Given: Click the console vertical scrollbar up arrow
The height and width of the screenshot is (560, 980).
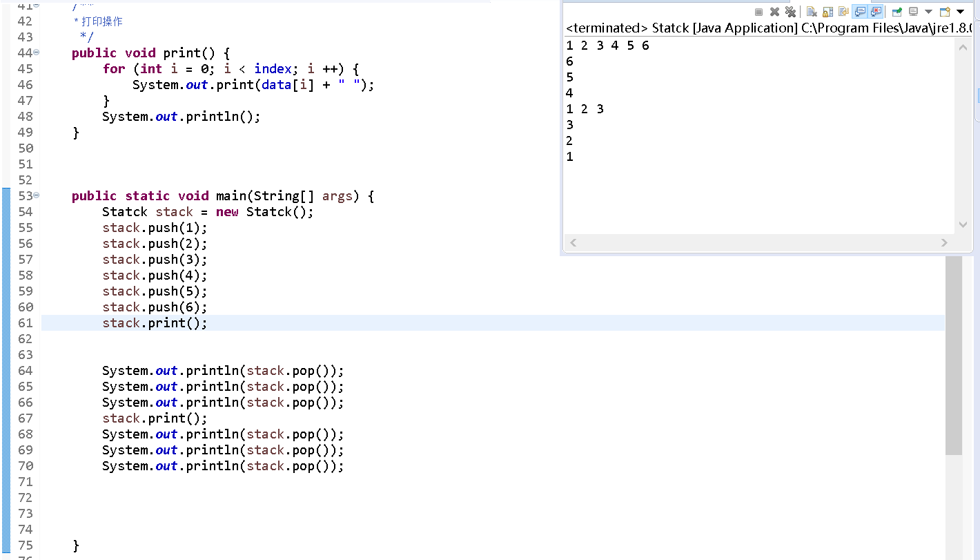Looking at the screenshot, I should (x=963, y=47).
